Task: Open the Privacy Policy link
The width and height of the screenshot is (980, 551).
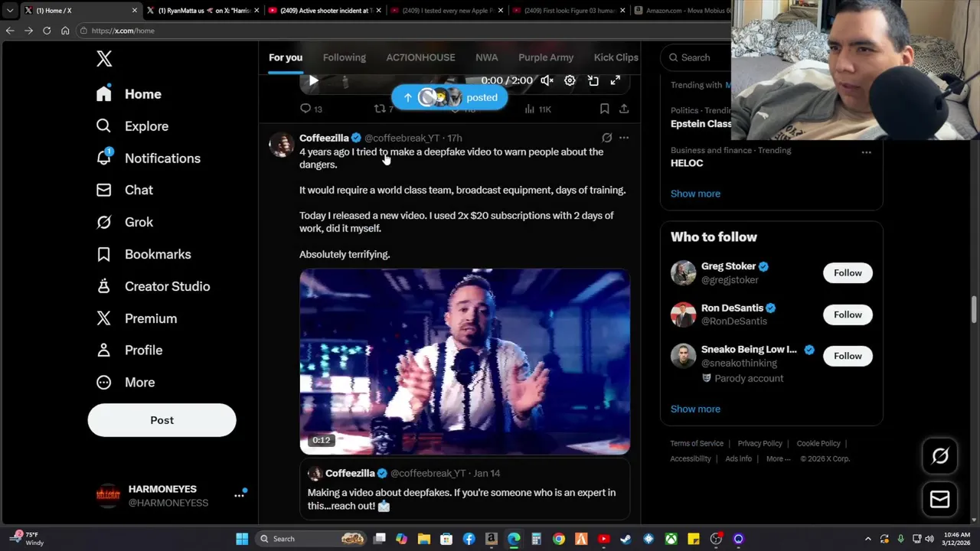Action: [x=759, y=443]
